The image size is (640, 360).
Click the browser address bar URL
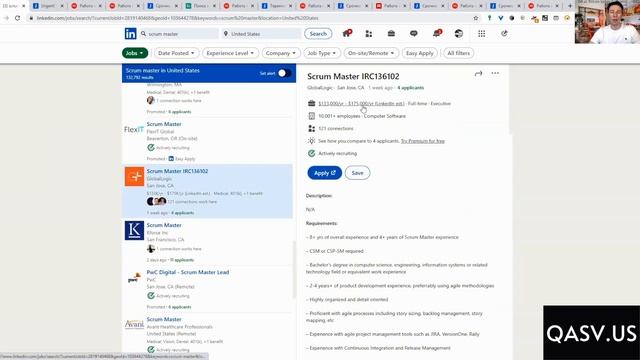pyautogui.click(x=178, y=18)
